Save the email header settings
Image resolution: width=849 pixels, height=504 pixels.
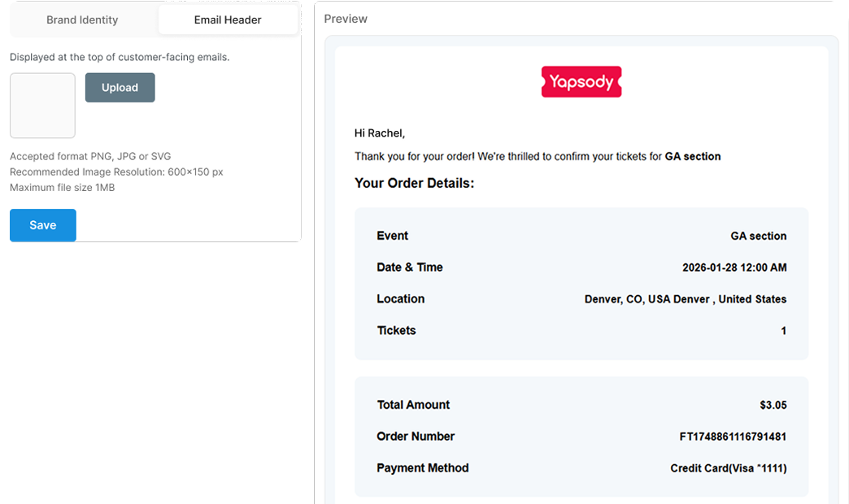pos(42,225)
